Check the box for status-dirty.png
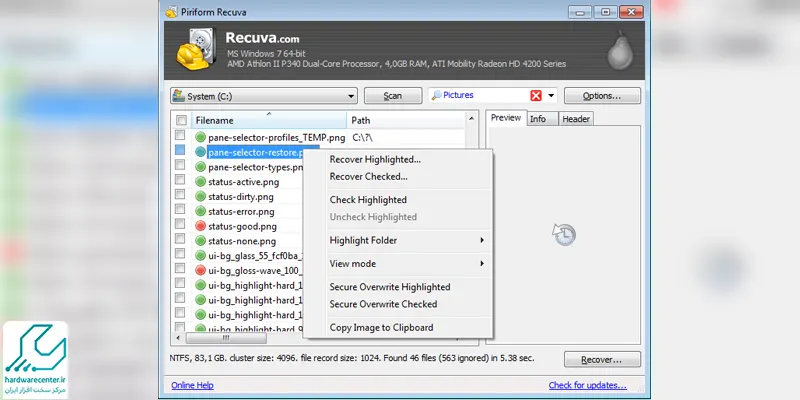Image resolution: width=800 pixels, height=400 pixels. (x=180, y=194)
